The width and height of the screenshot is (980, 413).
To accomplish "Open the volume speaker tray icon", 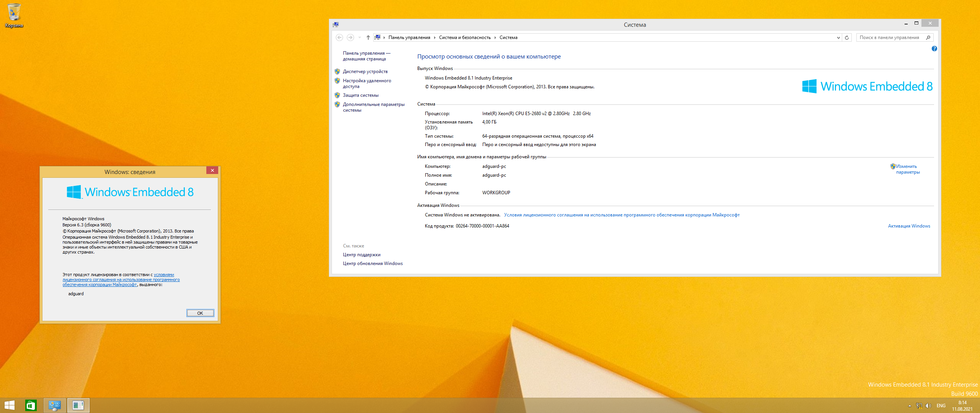I will point(928,406).
